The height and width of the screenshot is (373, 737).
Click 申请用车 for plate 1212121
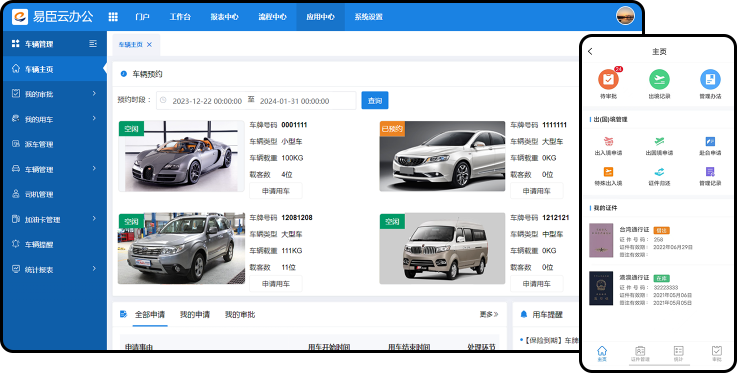tap(536, 284)
